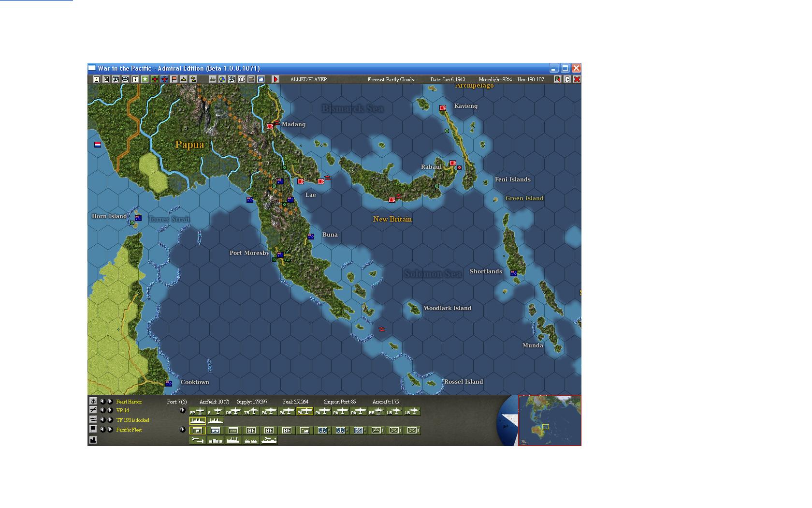
Task: Select the crossed-tools engineer unit icon
Action: 358,430
